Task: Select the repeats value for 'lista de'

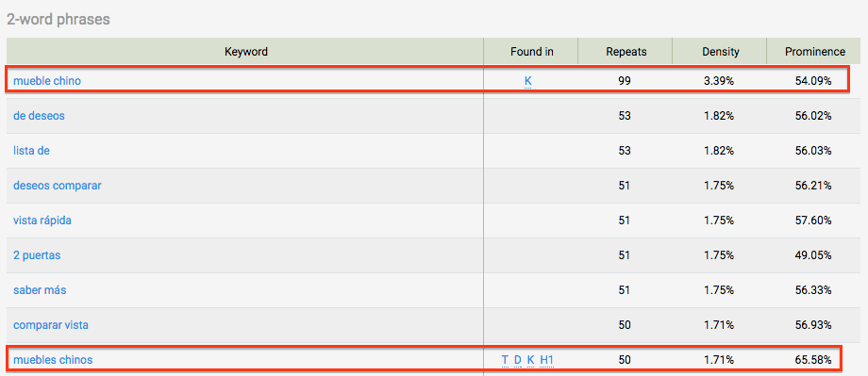Action: (x=625, y=151)
